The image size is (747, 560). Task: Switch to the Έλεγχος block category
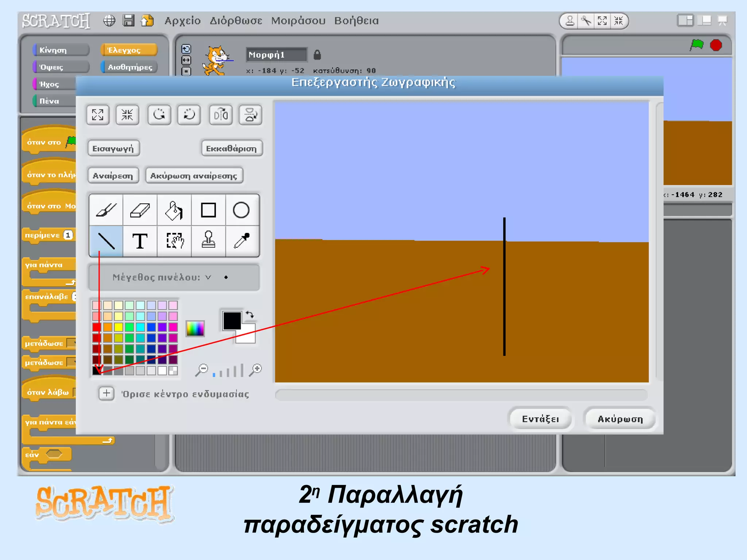129,50
